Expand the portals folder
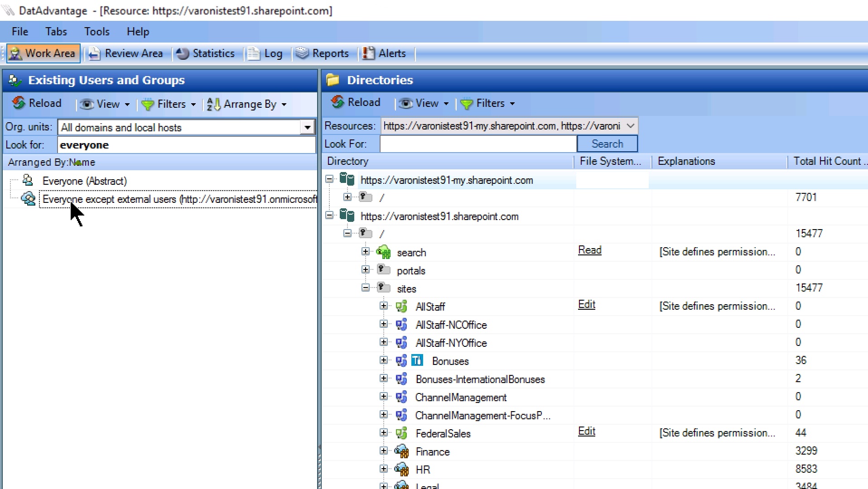Screen dimensions: 868x489 (366, 269)
